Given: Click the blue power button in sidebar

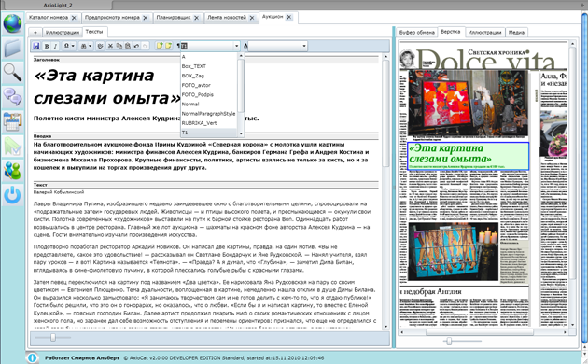Looking at the screenshot, I should click(12, 195).
